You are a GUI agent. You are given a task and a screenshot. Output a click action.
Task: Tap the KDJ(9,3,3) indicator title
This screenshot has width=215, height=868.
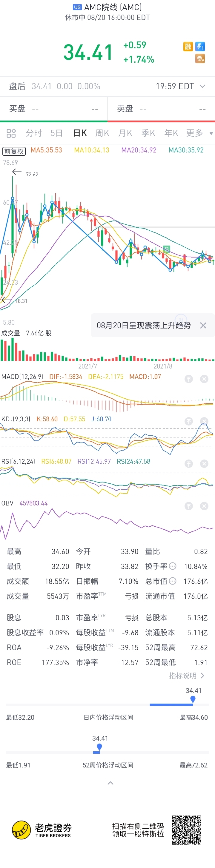(16, 419)
